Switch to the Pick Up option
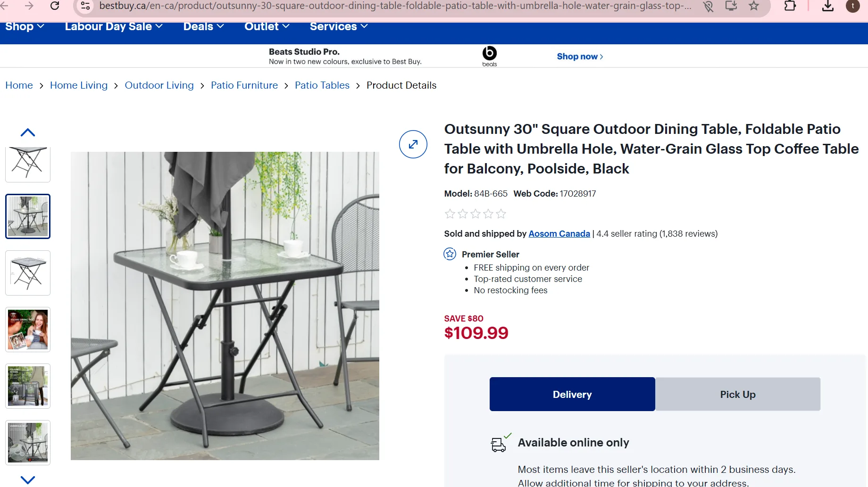The width and height of the screenshot is (868, 487). point(738,394)
